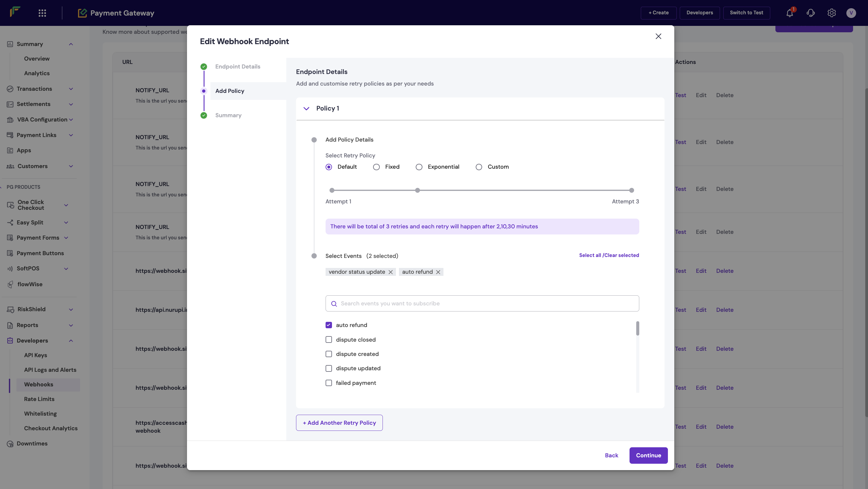
Task: Open API Keys in the sidebar
Action: tap(35, 355)
